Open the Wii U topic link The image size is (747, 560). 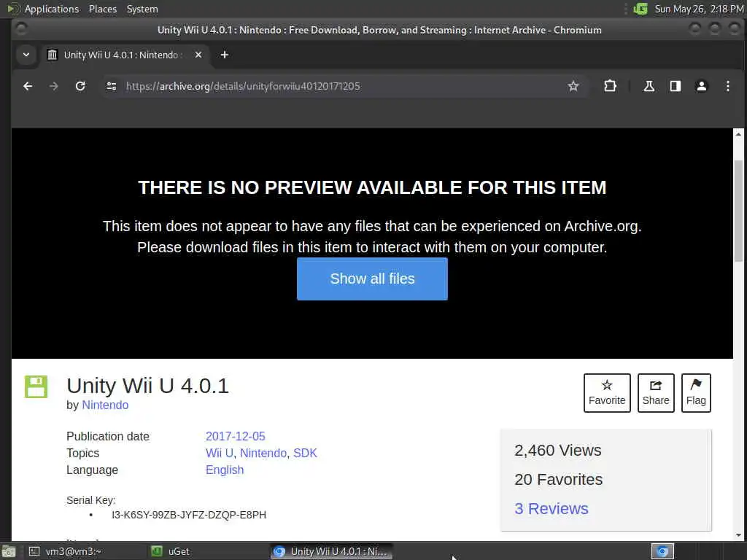point(219,453)
